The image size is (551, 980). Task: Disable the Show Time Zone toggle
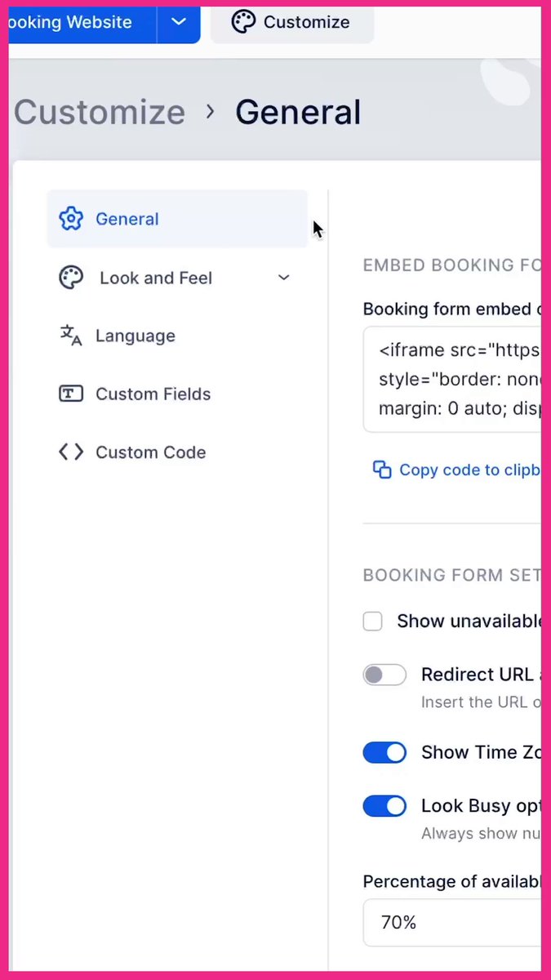coord(384,752)
